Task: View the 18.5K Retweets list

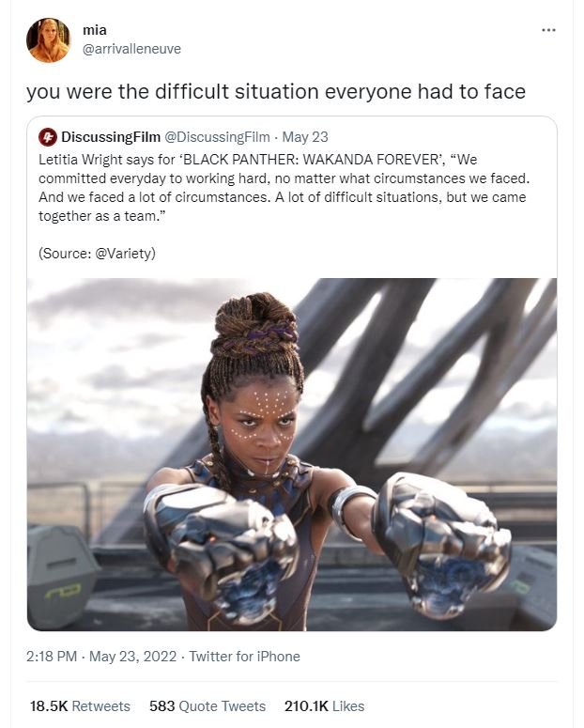Action: (x=80, y=706)
